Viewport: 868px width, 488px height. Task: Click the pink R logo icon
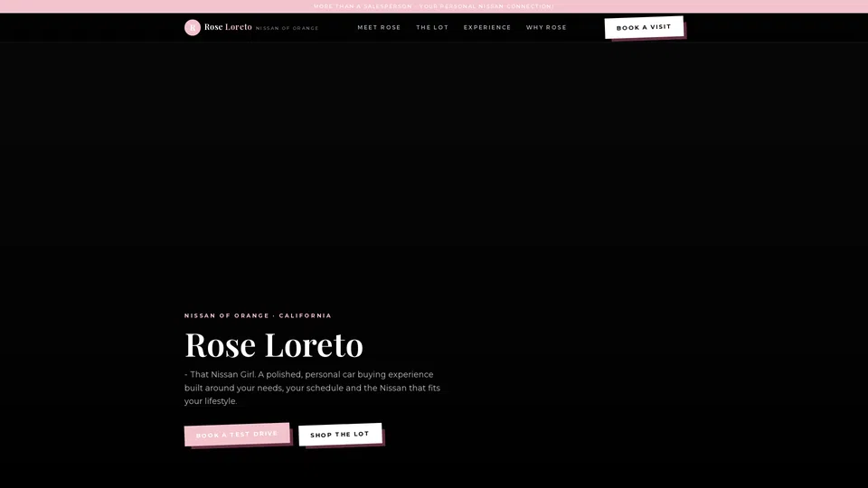[x=192, y=28]
